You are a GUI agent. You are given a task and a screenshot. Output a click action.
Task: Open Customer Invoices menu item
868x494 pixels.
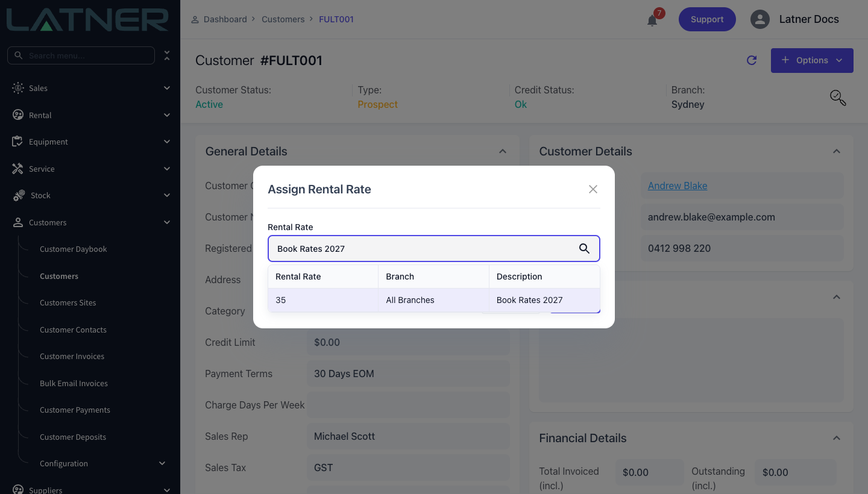(x=72, y=356)
